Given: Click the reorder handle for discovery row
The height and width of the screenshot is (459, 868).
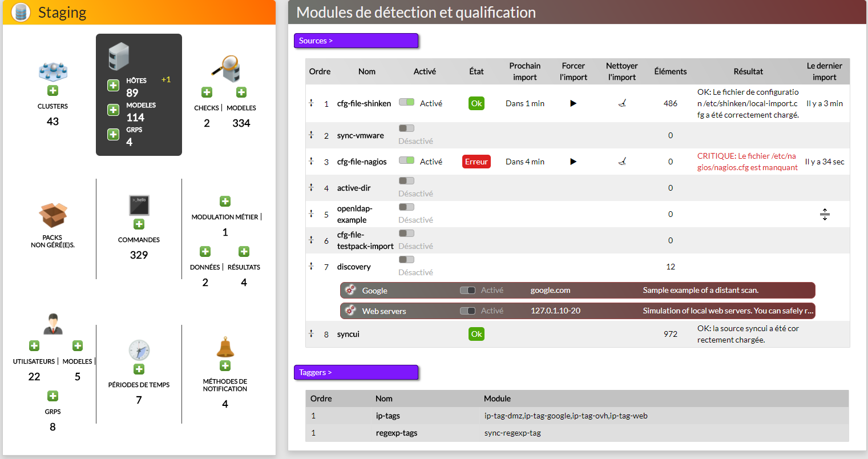Looking at the screenshot, I should [x=311, y=266].
